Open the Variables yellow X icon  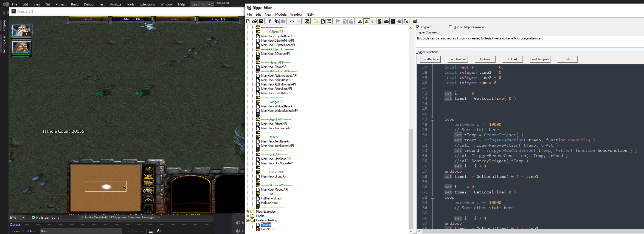tap(307, 21)
